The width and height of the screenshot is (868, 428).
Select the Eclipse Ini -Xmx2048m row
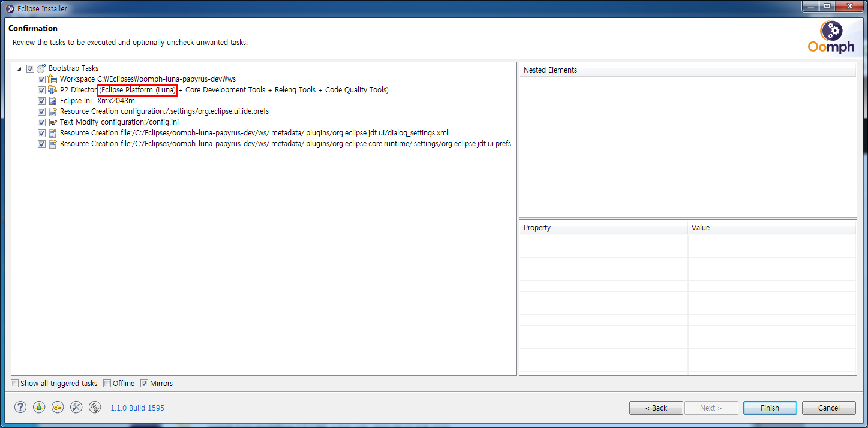point(97,101)
